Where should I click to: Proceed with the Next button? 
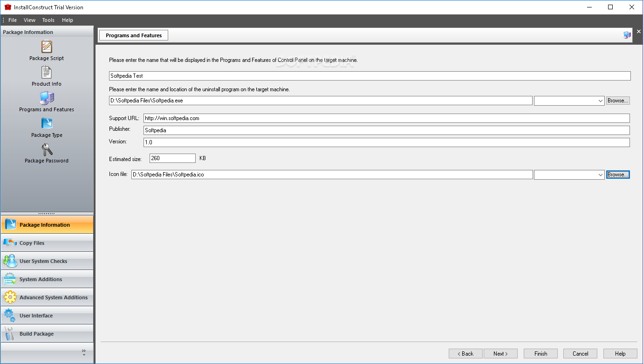[501, 354]
